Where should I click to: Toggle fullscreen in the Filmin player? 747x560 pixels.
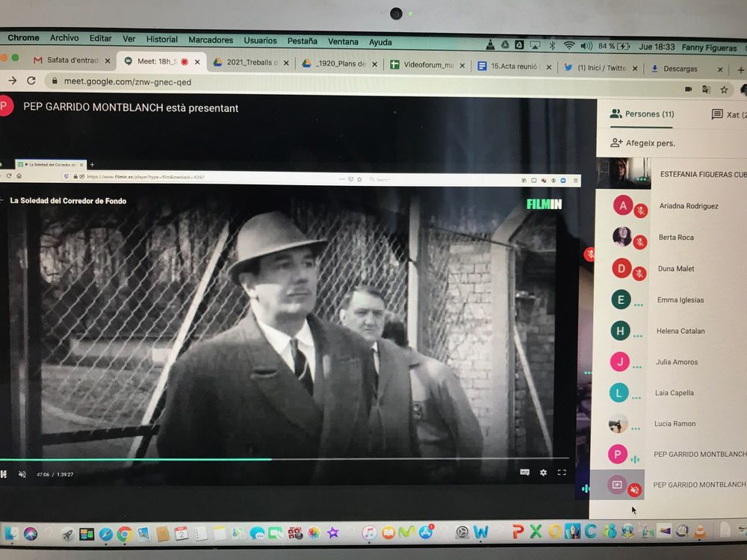point(562,473)
